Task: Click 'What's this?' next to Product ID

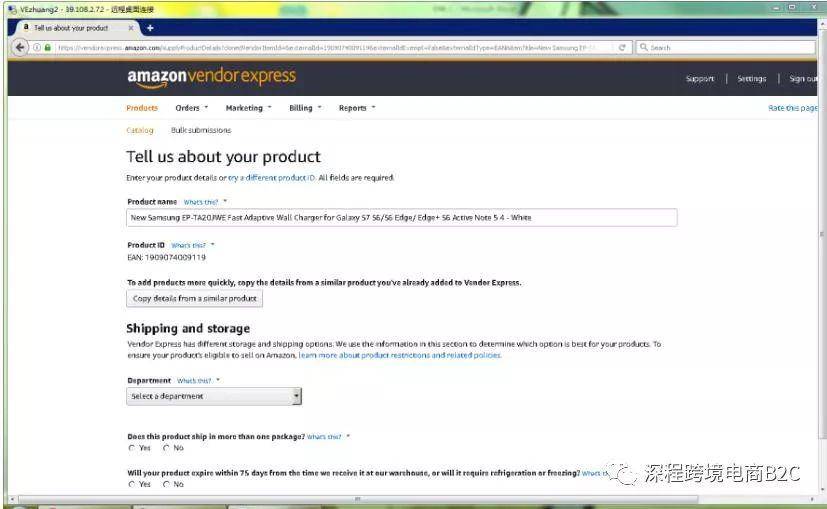Action: click(x=188, y=245)
